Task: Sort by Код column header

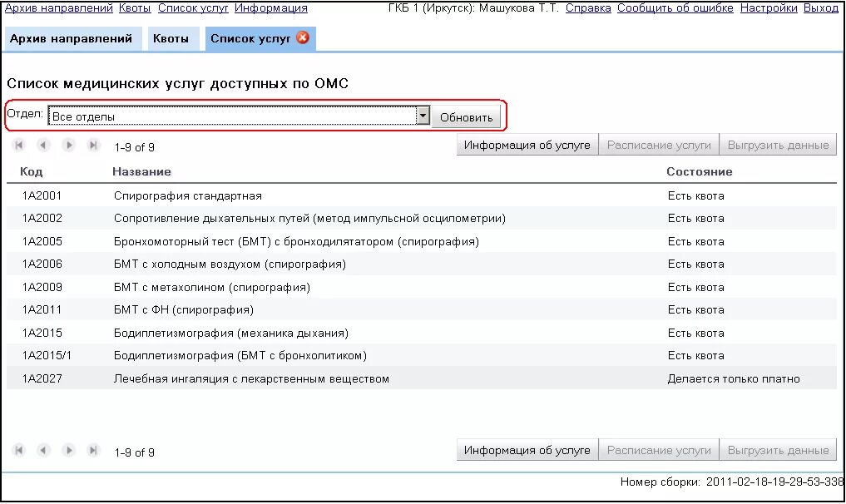Action: click(x=32, y=171)
